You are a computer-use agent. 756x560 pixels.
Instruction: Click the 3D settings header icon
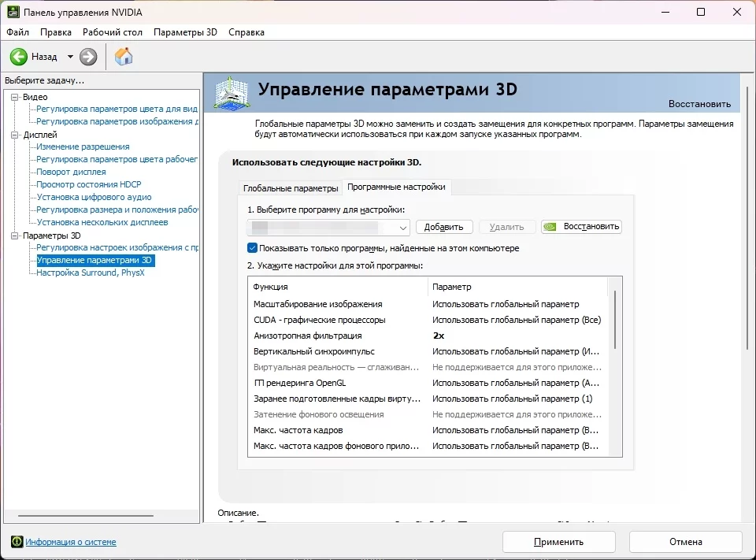232,93
